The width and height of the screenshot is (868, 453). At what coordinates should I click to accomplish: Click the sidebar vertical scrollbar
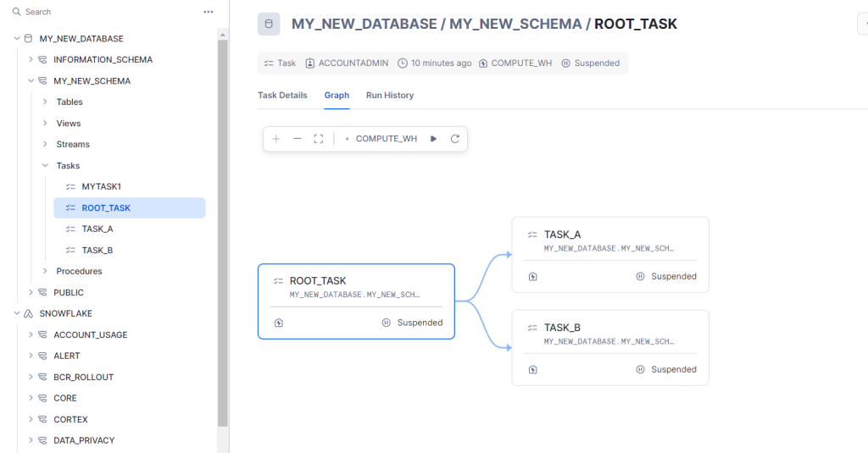coord(223,232)
